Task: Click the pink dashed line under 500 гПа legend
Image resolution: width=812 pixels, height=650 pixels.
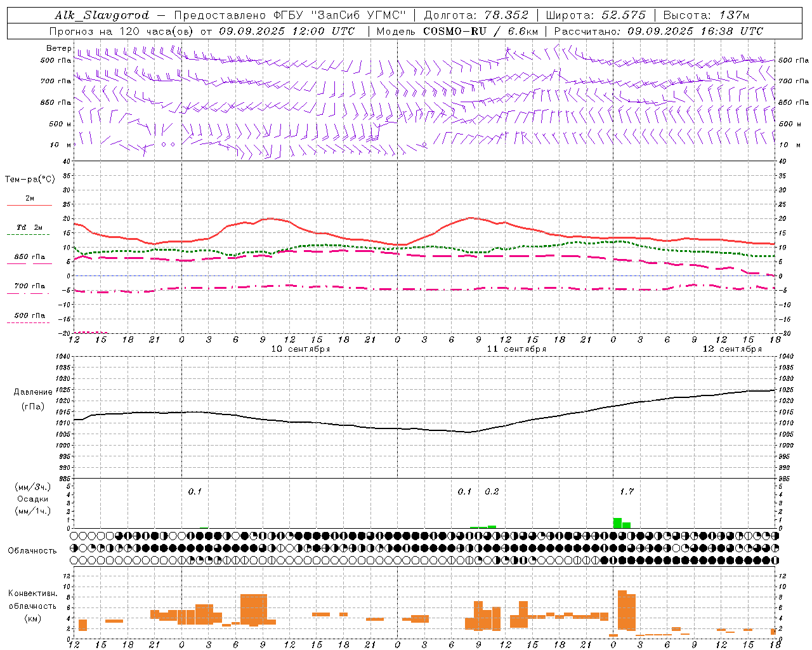Action: (x=29, y=322)
